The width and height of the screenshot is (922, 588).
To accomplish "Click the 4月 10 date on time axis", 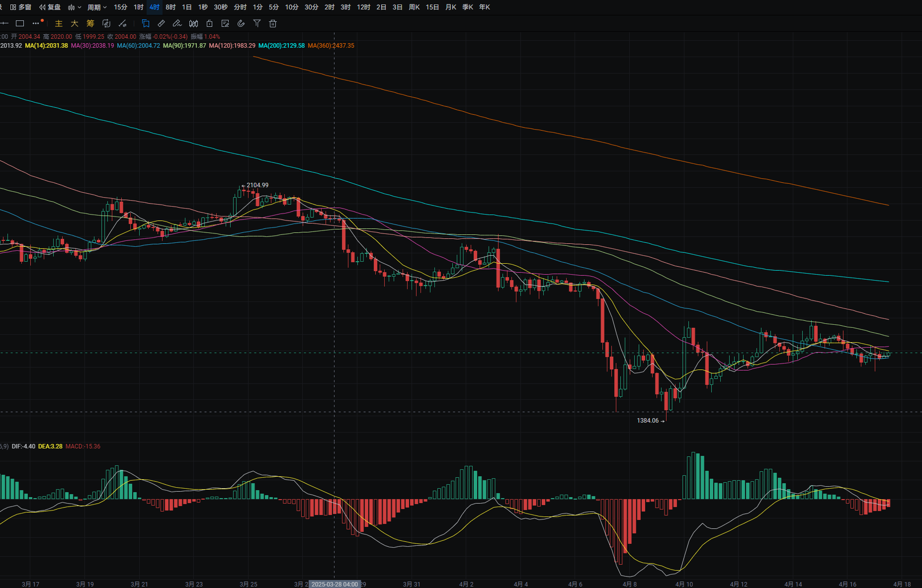I will click(684, 584).
